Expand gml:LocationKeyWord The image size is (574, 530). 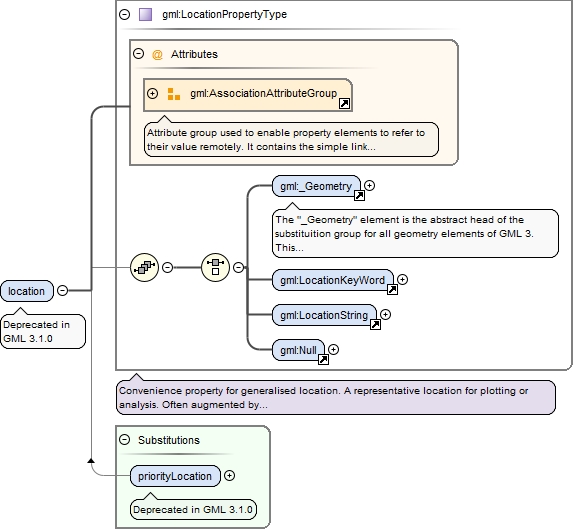(402, 280)
